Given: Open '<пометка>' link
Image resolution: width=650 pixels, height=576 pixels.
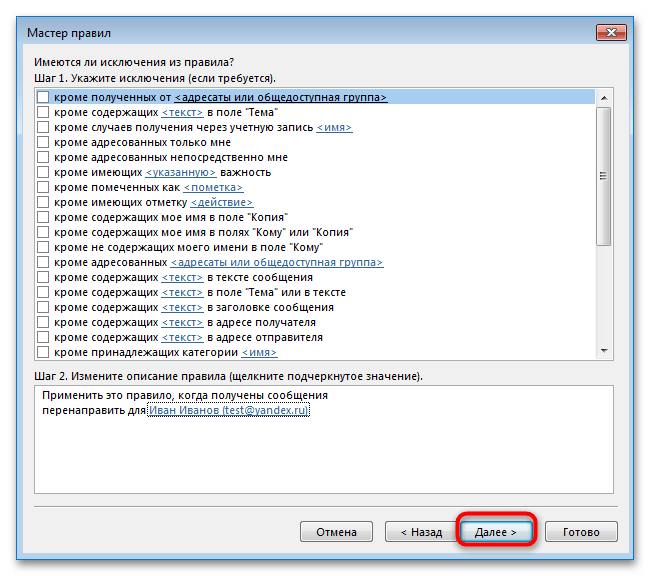Looking at the screenshot, I should [x=213, y=187].
